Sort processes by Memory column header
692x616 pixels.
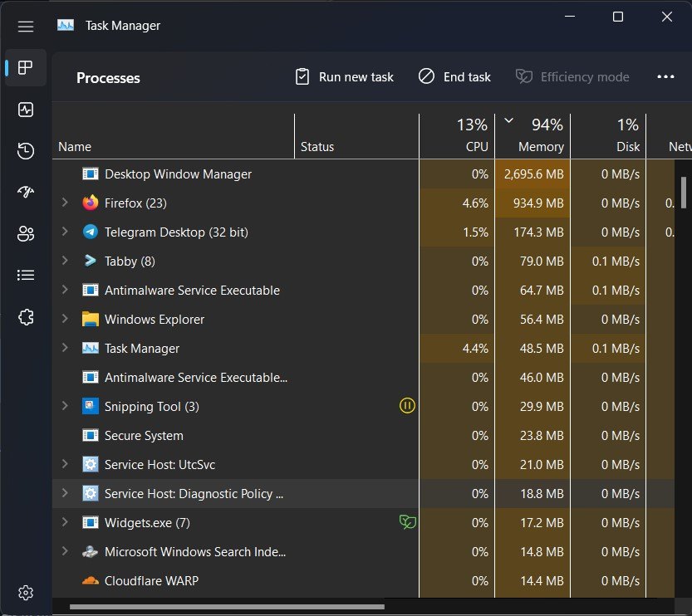(x=532, y=136)
